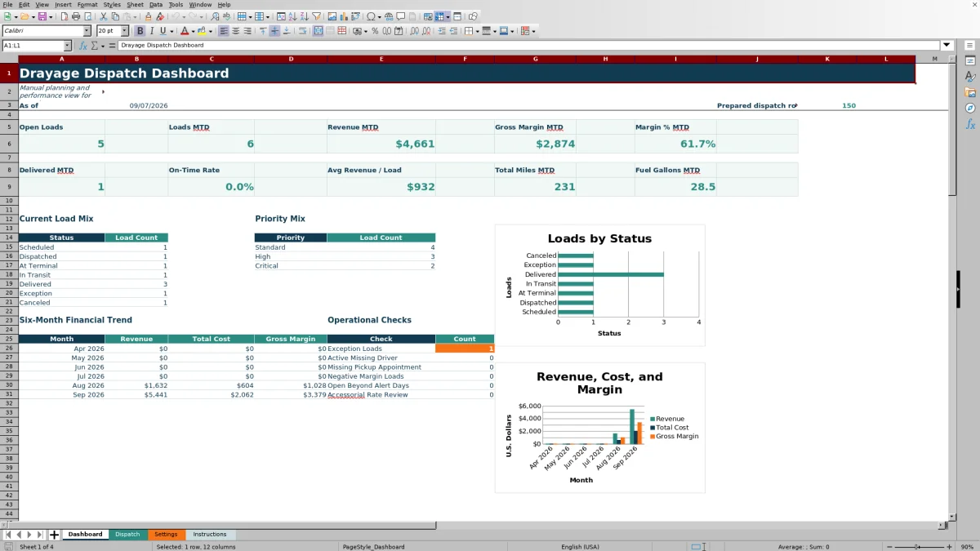Screen dimensions: 980x551
Task: Toggle Wrap Text
Action: [303, 31]
